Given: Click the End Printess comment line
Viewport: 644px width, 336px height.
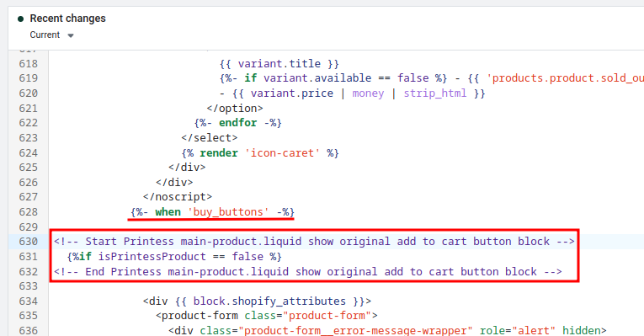Looking at the screenshot, I should tap(308, 271).
